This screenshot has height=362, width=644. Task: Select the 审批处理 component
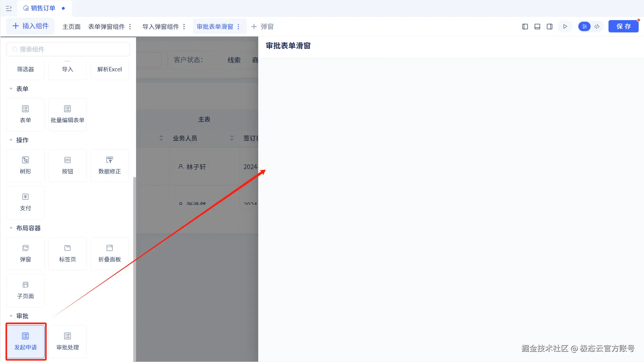68,341
